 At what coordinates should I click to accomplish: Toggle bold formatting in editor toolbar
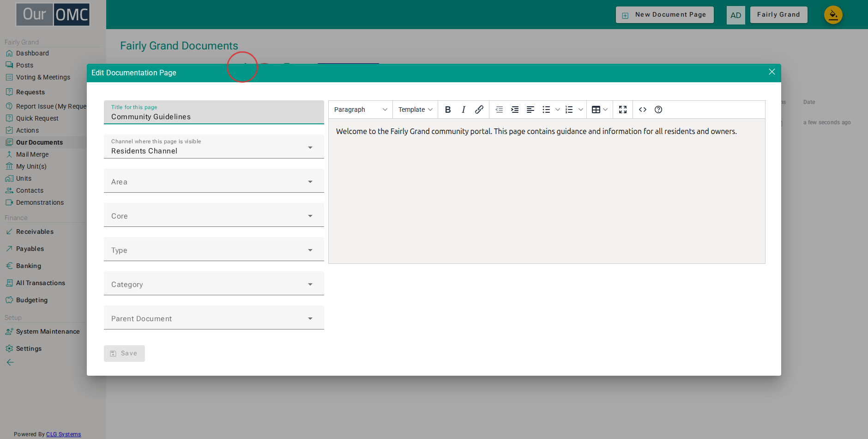tap(447, 110)
